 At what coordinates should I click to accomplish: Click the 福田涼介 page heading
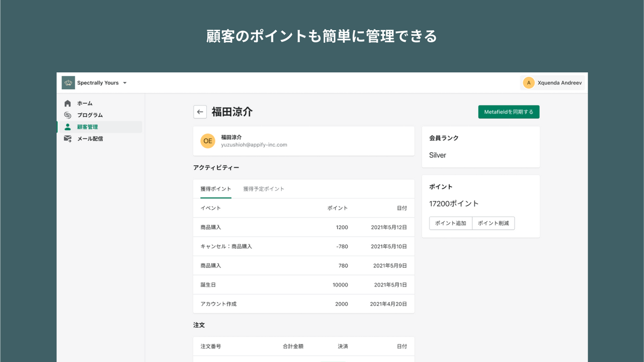point(231,112)
